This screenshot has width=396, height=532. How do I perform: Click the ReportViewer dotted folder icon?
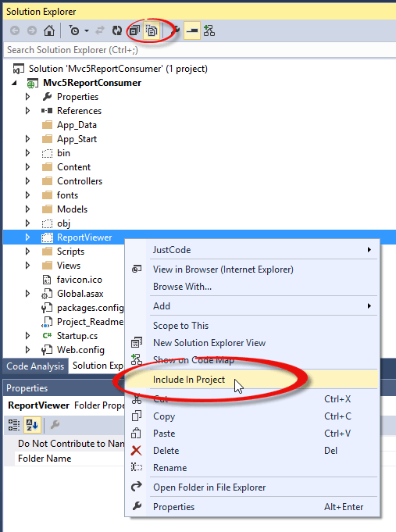pyautogui.click(x=47, y=237)
